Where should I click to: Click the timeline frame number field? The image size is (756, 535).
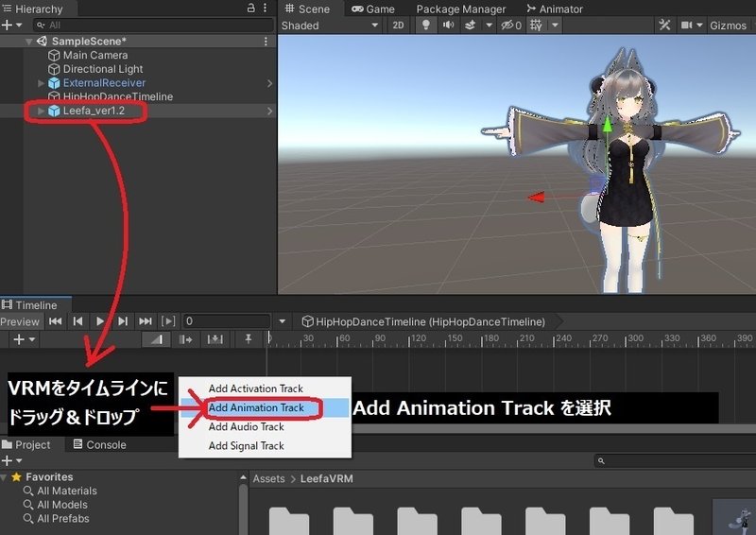[226, 321]
